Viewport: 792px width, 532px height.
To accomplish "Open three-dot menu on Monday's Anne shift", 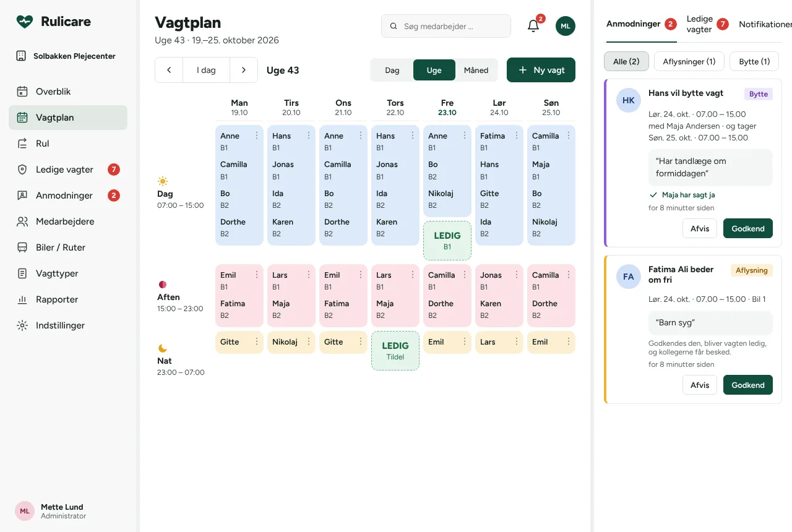I will tap(257, 136).
